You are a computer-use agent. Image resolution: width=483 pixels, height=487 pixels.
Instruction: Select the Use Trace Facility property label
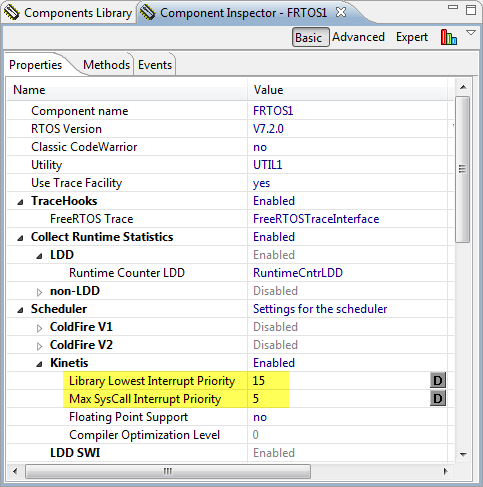tap(76, 183)
